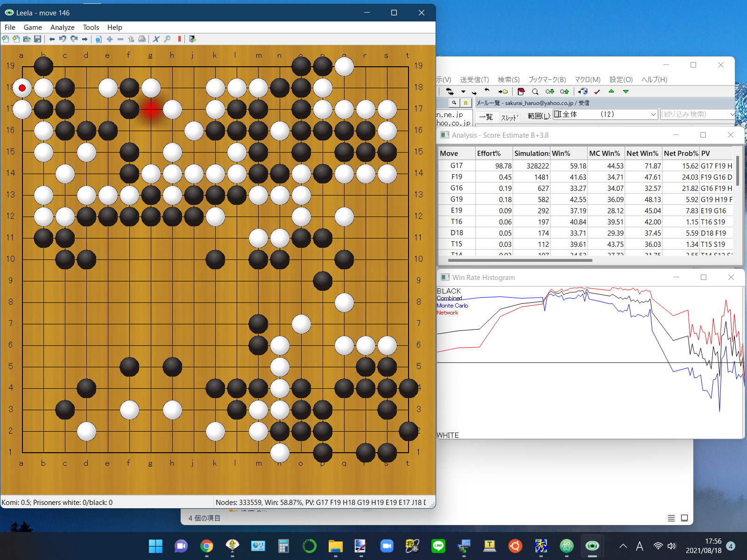Click the analysis table horizontal scrollbar
747x560 pixels.
point(520,260)
